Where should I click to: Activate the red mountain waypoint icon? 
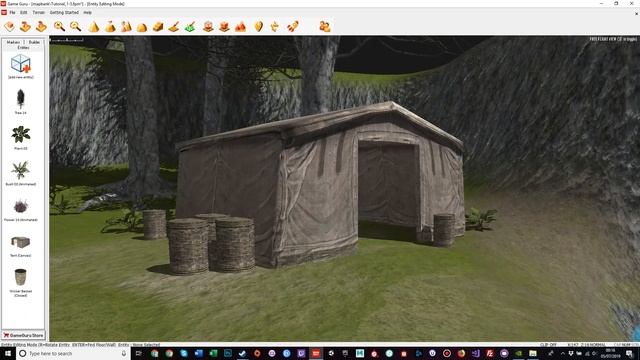click(x=240, y=27)
